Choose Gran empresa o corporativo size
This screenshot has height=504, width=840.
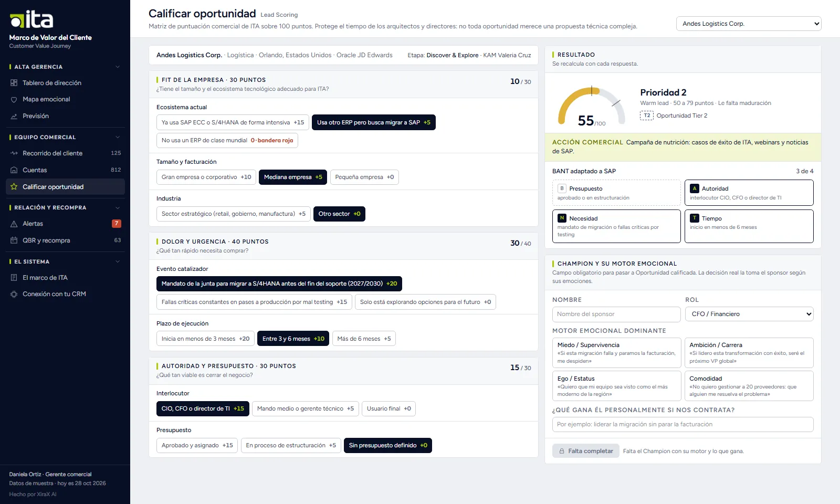tap(206, 177)
